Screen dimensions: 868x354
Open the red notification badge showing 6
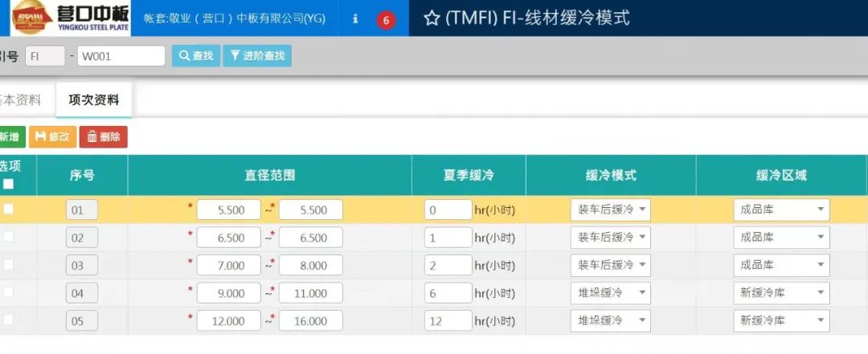click(x=386, y=20)
